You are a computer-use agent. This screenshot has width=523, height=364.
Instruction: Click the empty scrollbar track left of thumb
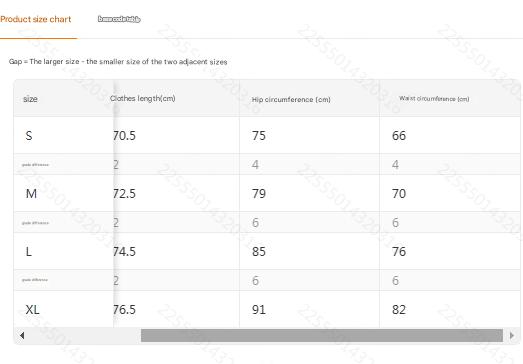tap(83, 335)
